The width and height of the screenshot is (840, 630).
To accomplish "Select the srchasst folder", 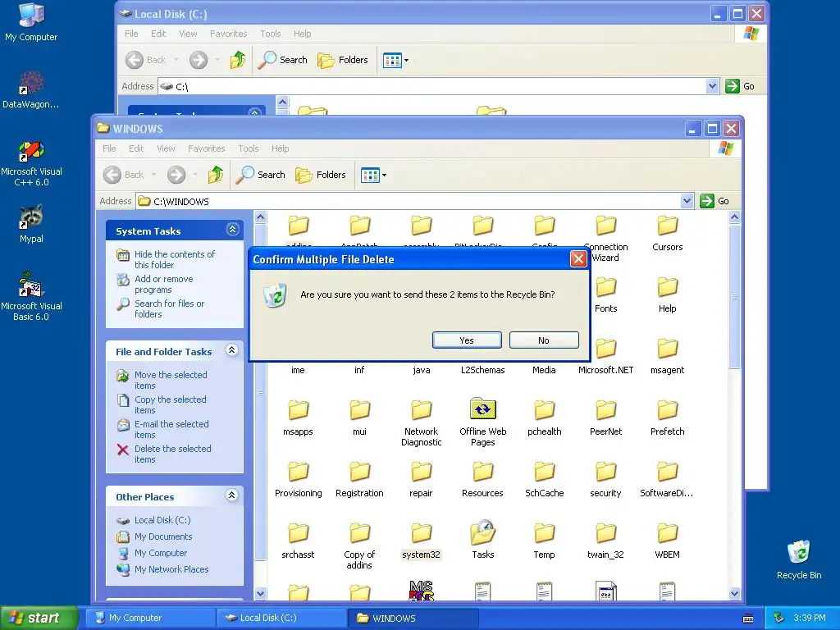I will tap(298, 540).
